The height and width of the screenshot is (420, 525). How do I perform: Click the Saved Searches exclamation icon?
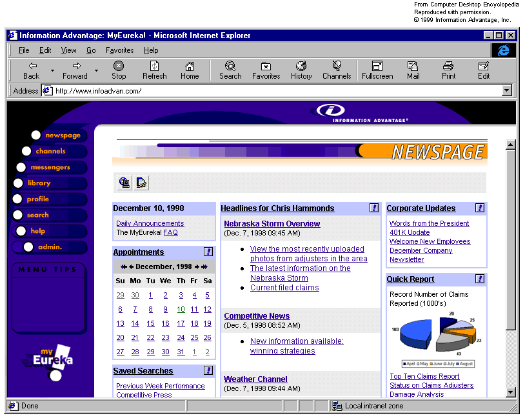coord(208,370)
